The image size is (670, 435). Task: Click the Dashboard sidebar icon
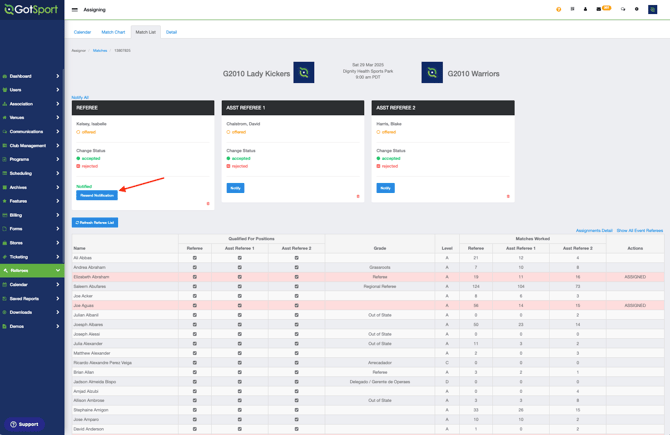tap(5, 76)
